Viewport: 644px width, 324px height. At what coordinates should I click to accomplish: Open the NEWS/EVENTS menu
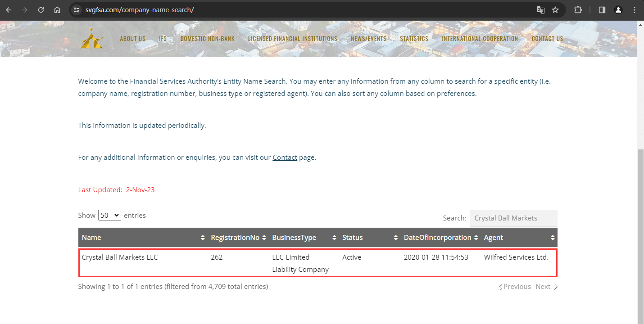(x=369, y=39)
